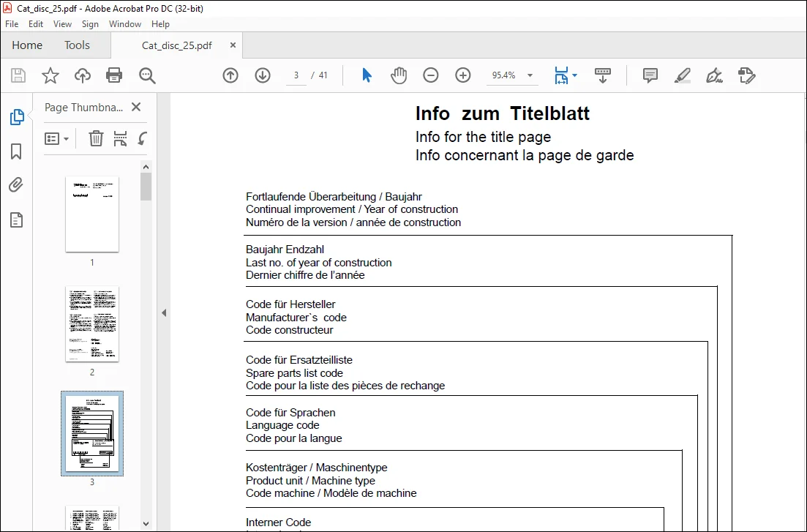Open the Sign document pen tool
This screenshot has width=807, height=532.
[x=714, y=75]
